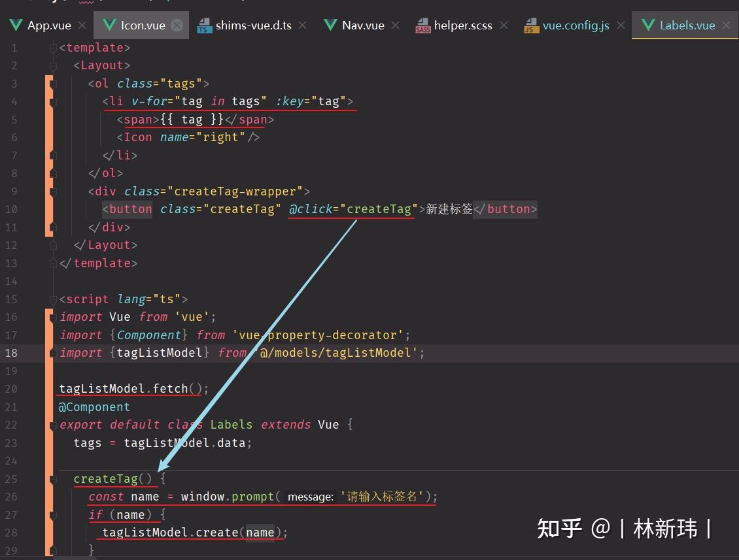The image size is (739, 560).
Task: Close the Nav.vue tab
Action: click(x=396, y=25)
